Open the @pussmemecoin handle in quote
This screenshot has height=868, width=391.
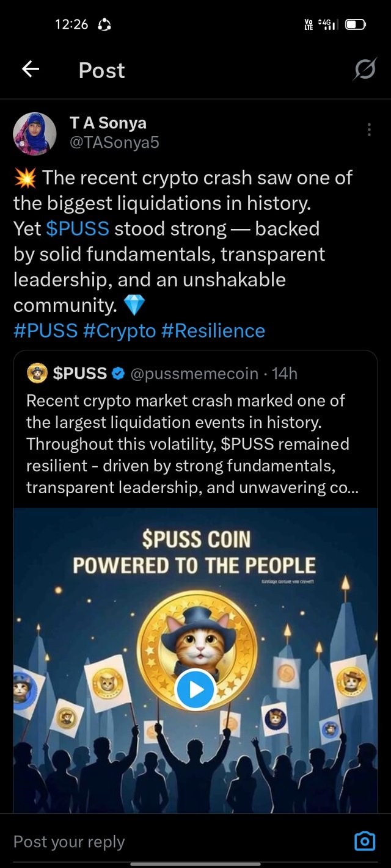click(x=194, y=374)
